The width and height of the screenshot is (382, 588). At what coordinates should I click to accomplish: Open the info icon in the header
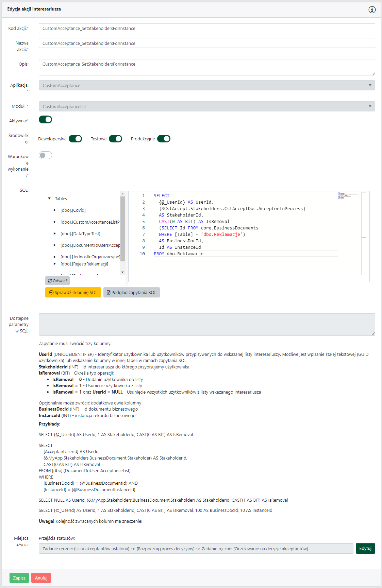[x=372, y=10]
